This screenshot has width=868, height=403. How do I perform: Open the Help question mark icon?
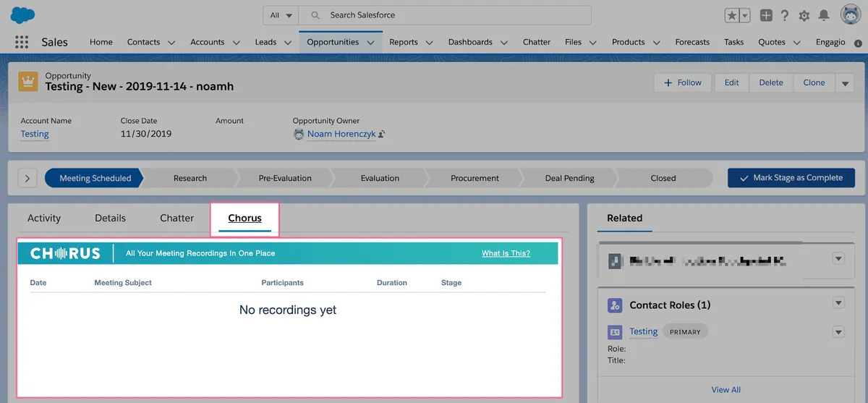coord(785,15)
